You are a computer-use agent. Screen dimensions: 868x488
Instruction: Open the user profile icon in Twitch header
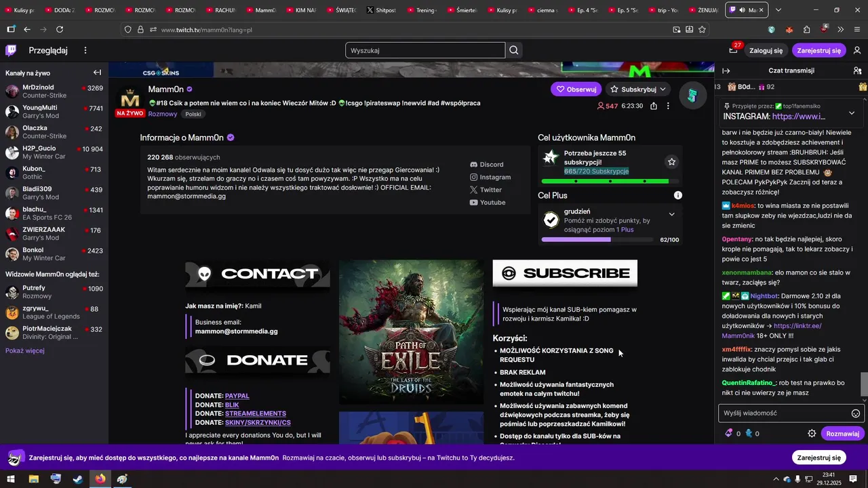point(857,50)
